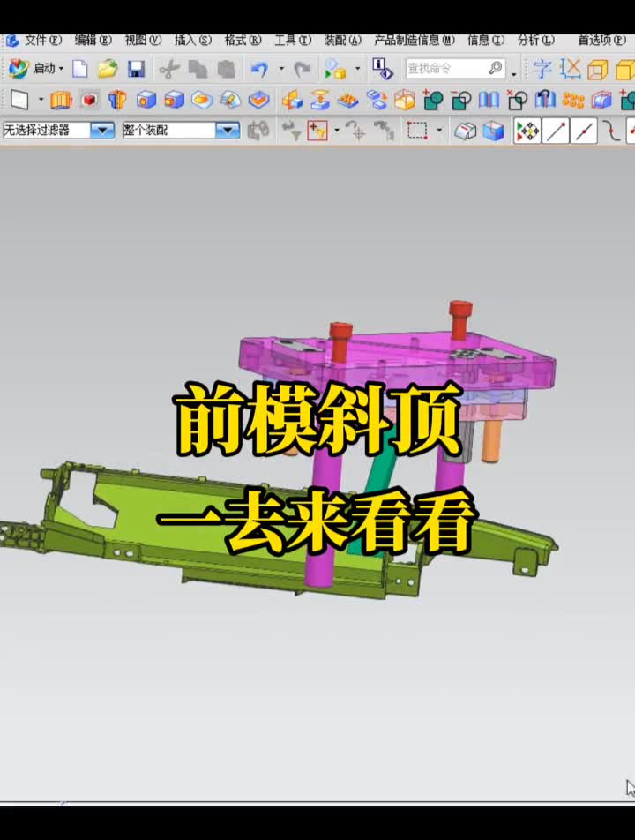This screenshot has height=840, width=635.
Task: Click the dimension icon next to 字
Action: [571, 69]
